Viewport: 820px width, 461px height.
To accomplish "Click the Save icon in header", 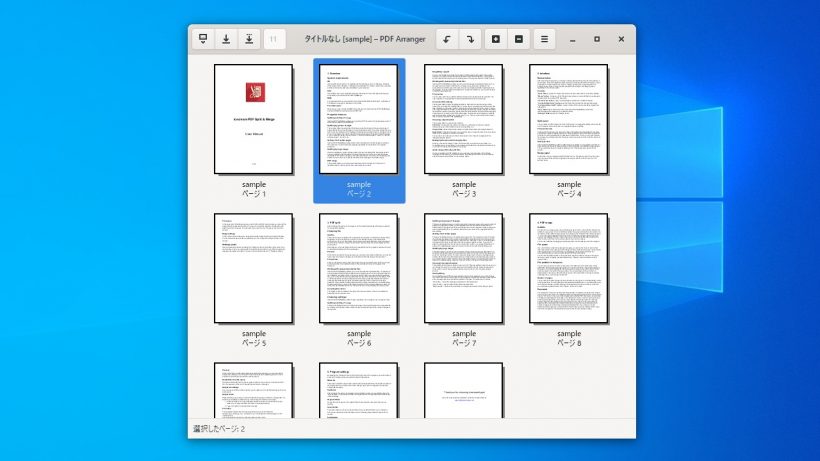I will click(x=226, y=39).
